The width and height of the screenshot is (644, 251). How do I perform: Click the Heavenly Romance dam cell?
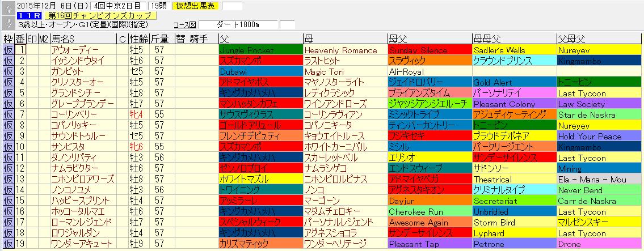pos(346,50)
